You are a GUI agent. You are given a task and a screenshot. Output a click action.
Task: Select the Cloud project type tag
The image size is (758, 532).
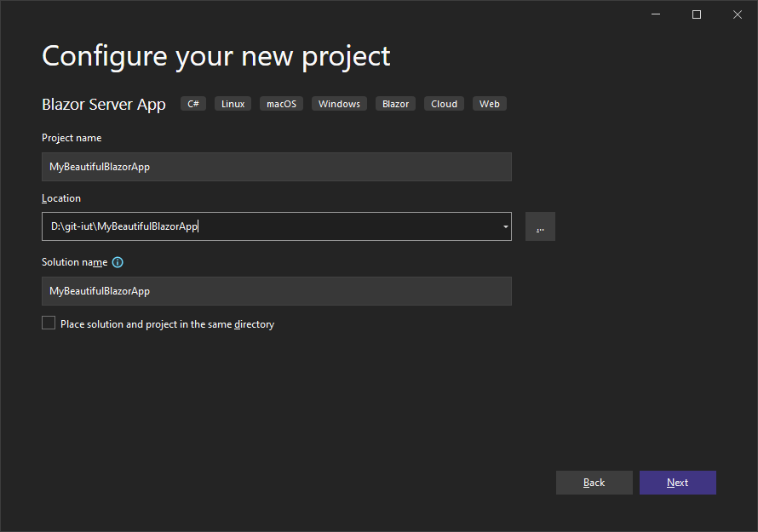pyautogui.click(x=444, y=104)
